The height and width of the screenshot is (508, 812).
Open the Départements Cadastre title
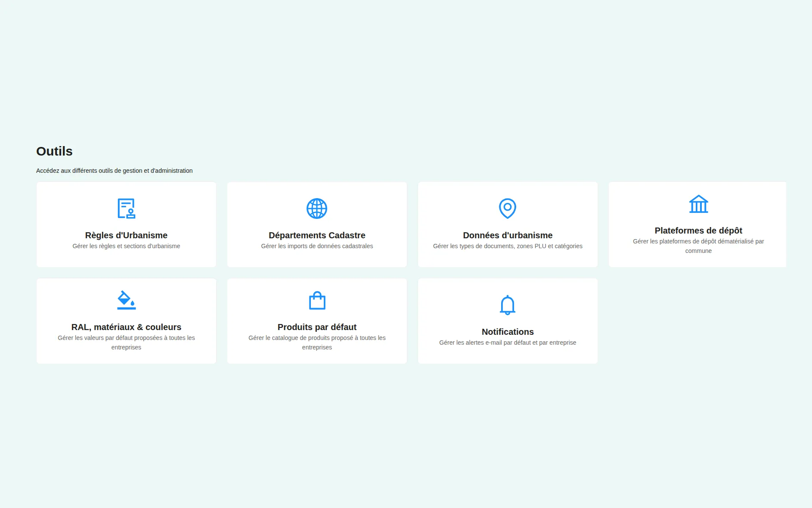click(x=317, y=235)
